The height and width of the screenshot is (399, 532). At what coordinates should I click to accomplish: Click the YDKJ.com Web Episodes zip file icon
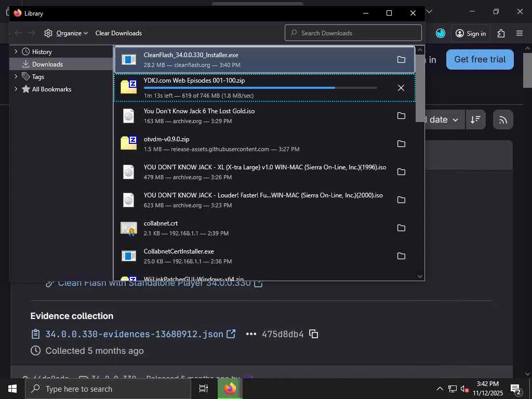point(129,87)
